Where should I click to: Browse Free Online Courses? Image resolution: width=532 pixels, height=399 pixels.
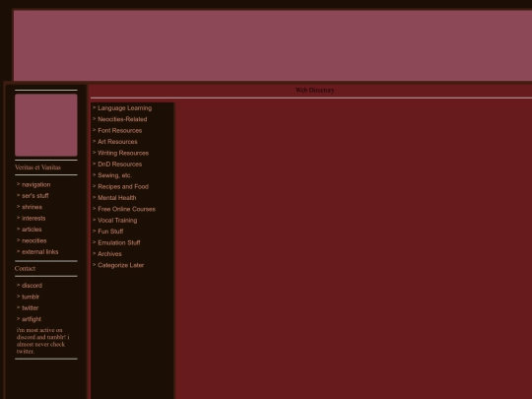pyautogui.click(x=126, y=209)
